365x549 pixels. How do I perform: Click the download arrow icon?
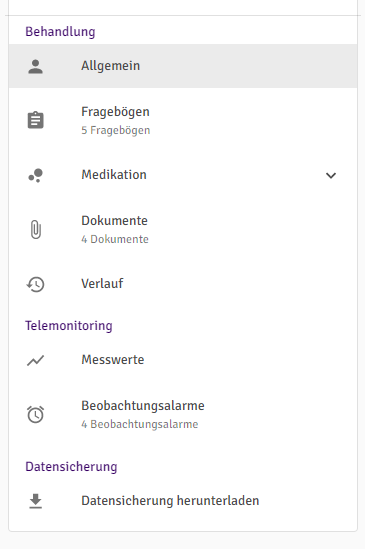[35, 501]
